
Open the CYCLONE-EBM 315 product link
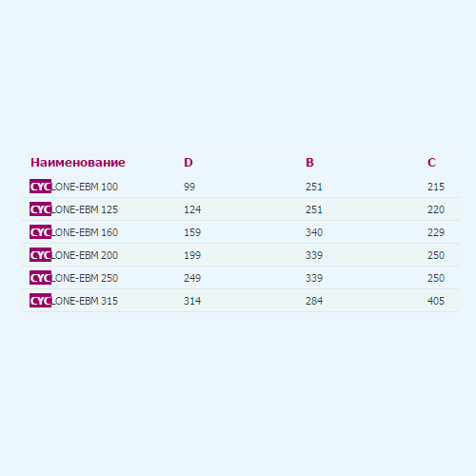click(73, 301)
